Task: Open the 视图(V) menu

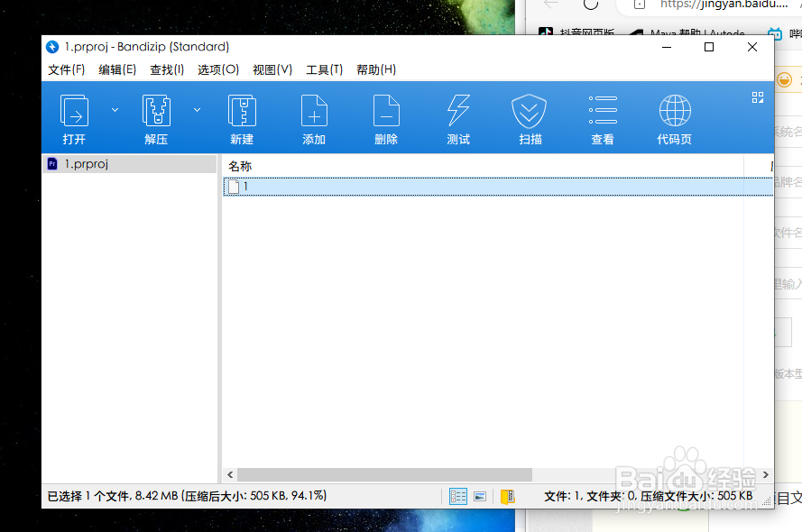Action: click(x=272, y=69)
